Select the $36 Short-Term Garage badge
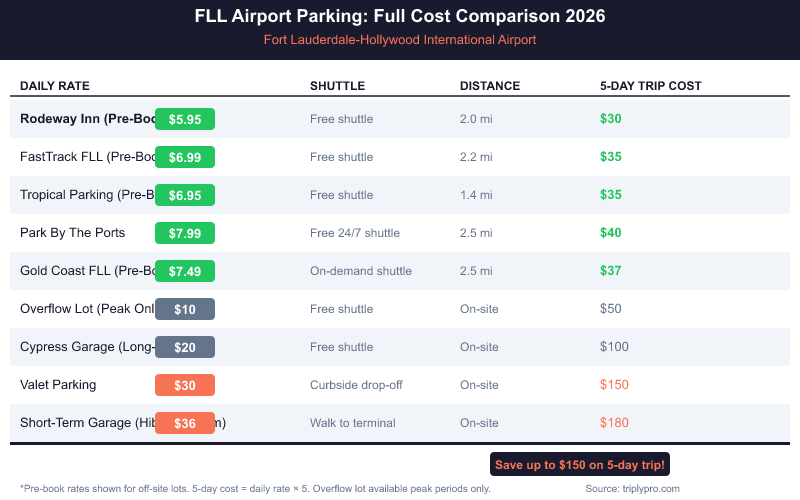 (x=185, y=423)
